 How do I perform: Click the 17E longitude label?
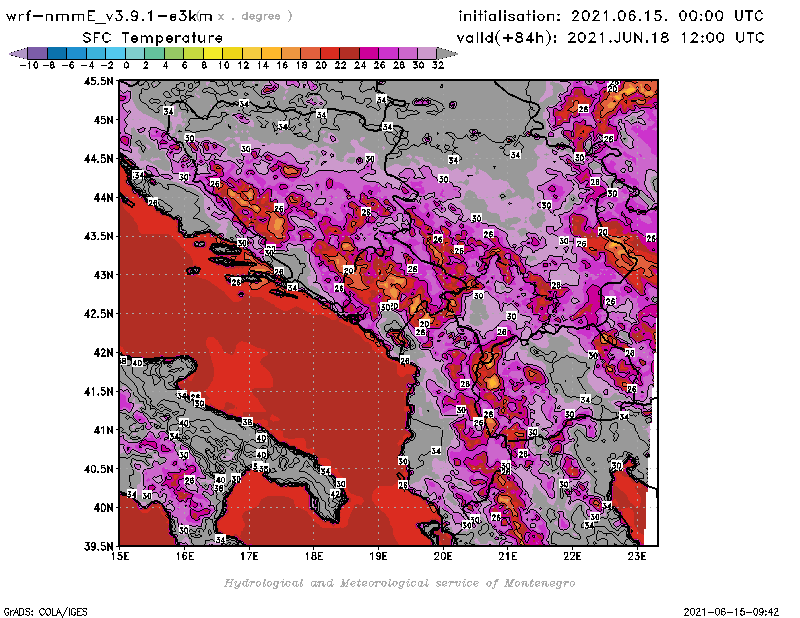[249, 556]
